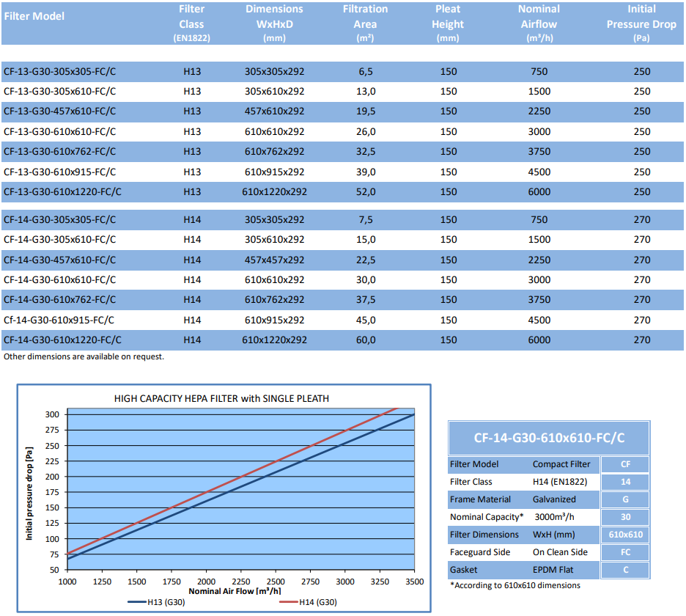Click the 'Other dimensions are available on request' note
Viewport: 686px width, 616px height.
pos(84,357)
